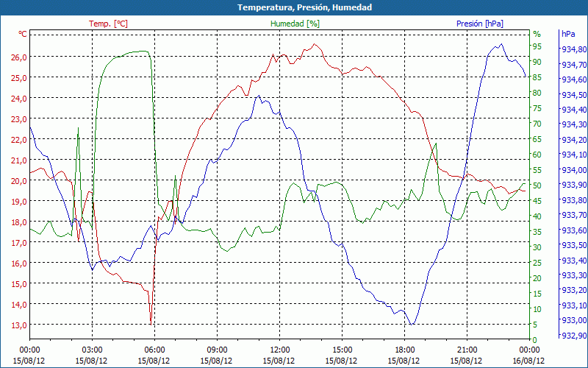This screenshot has width=588, height=368.
Task: Click the 09:00 time axis label
Action: click(217, 350)
